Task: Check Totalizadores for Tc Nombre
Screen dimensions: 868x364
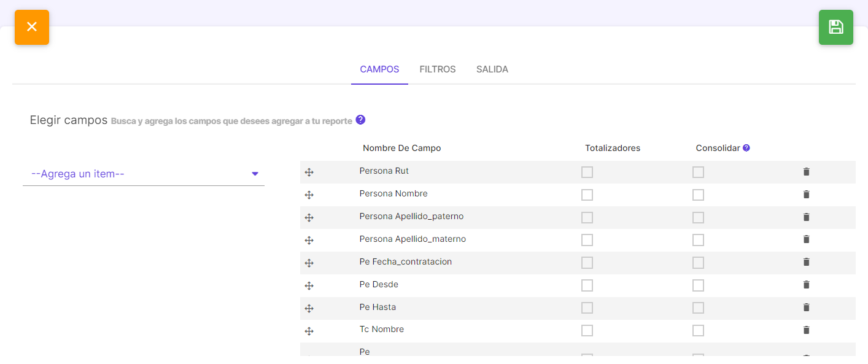Action: click(587, 331)
